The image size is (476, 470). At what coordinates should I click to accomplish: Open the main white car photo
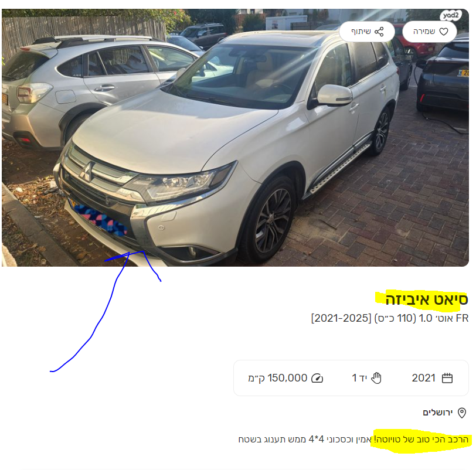[x=235, y=138]
